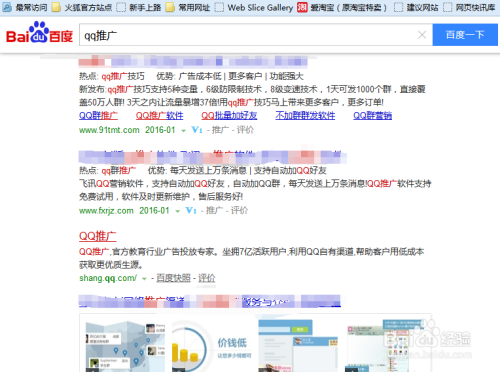Open the rightmost software screenshot thumbnail
Viewport: 500px width, 372px height.
tap(385, 346)
